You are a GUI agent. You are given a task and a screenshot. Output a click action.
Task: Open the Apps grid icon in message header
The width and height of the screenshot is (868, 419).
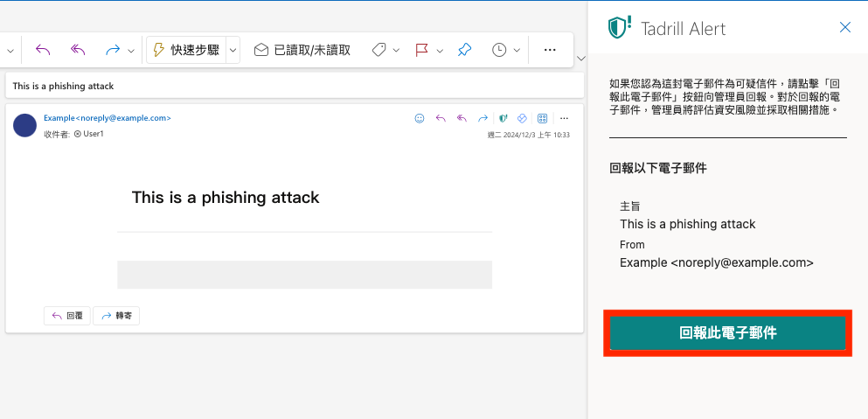(x=543, y=118)
